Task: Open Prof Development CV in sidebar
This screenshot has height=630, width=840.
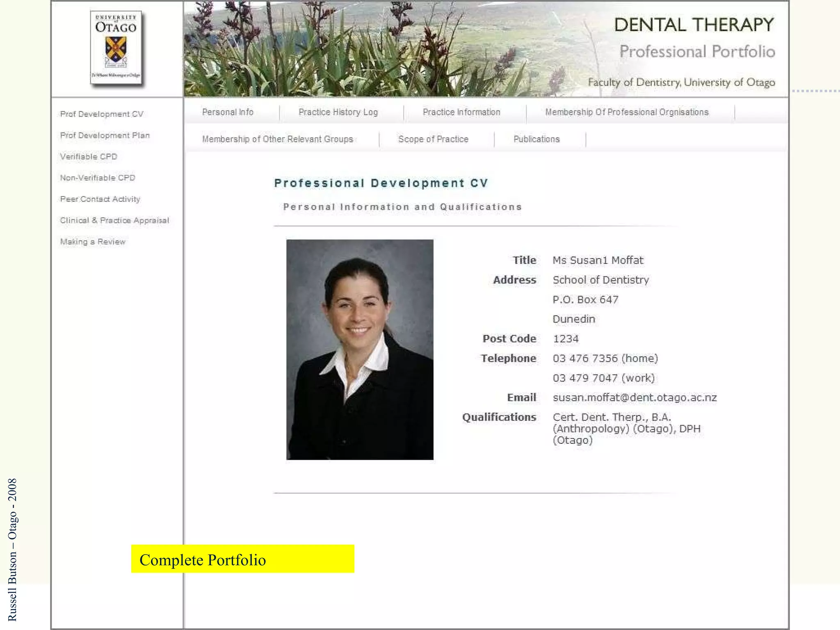Action: (x=102, y=114)
